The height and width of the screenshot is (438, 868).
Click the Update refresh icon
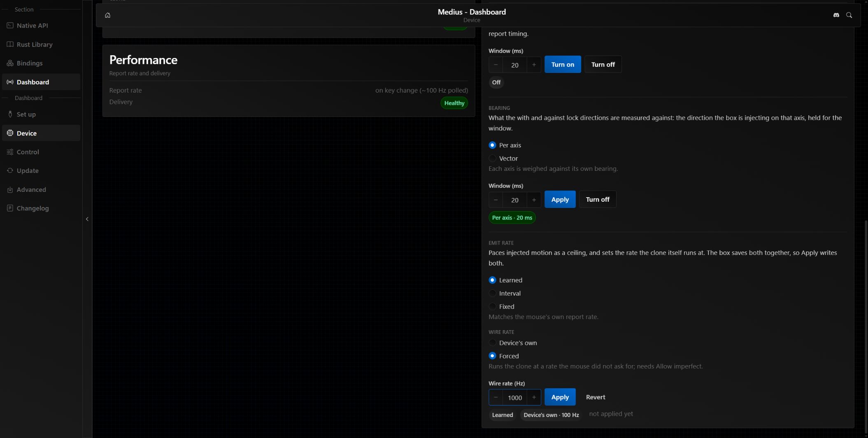pos(10,170)
